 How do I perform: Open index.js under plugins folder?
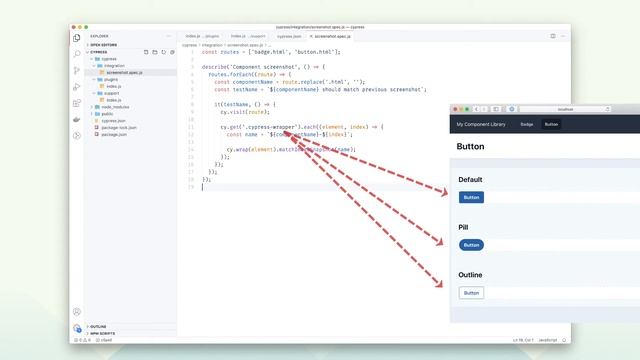[113, 86]
